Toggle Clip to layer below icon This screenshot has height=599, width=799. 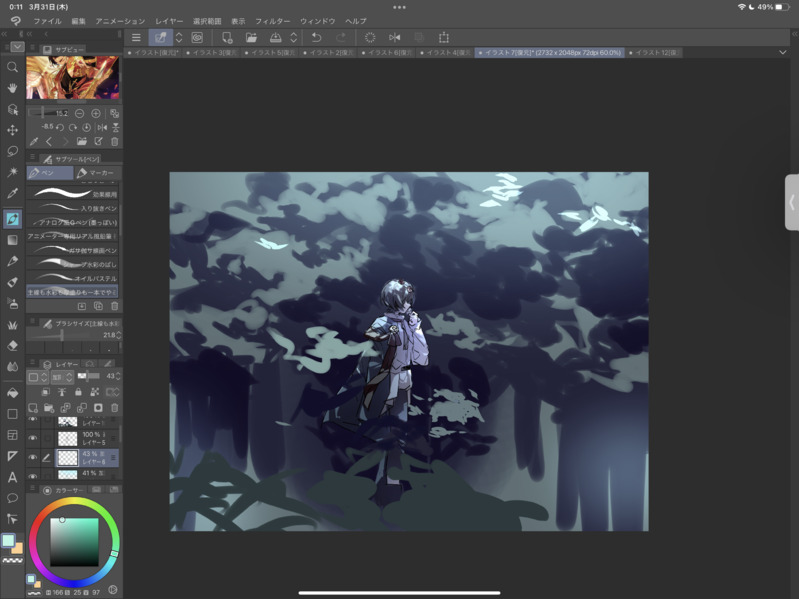[x=45, y=392]
